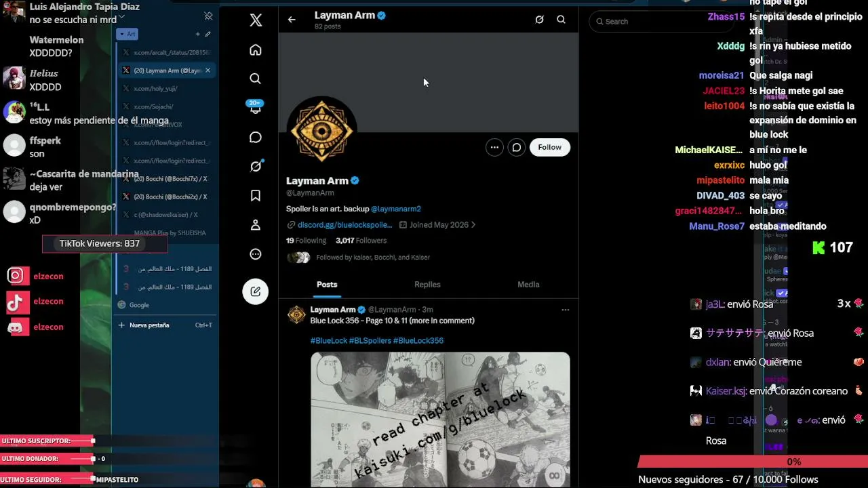Open Grok in the X sidebar

tap(256, 167)
